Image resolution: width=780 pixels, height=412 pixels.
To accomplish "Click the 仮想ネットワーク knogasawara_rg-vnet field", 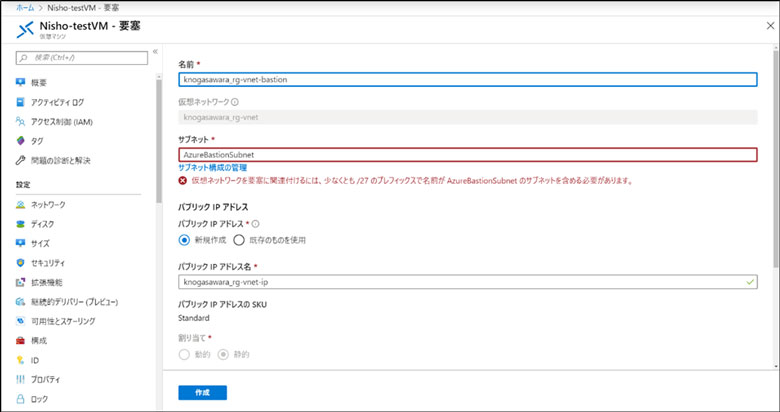I will point(467,118).
